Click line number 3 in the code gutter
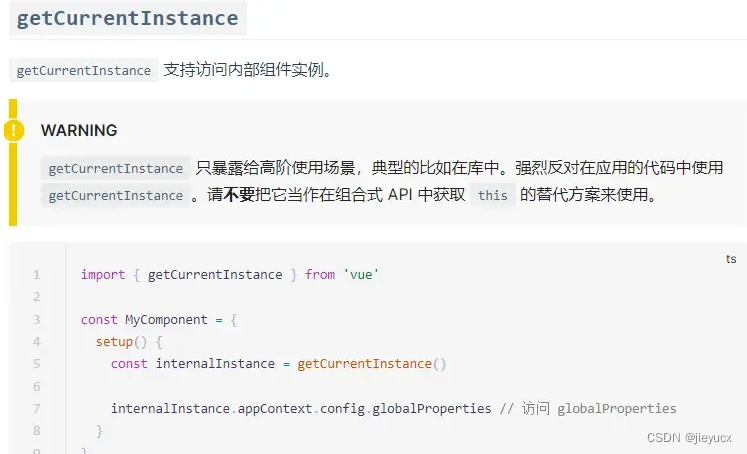The width and height of the screenshot is (747, 454). coord(36,320)
